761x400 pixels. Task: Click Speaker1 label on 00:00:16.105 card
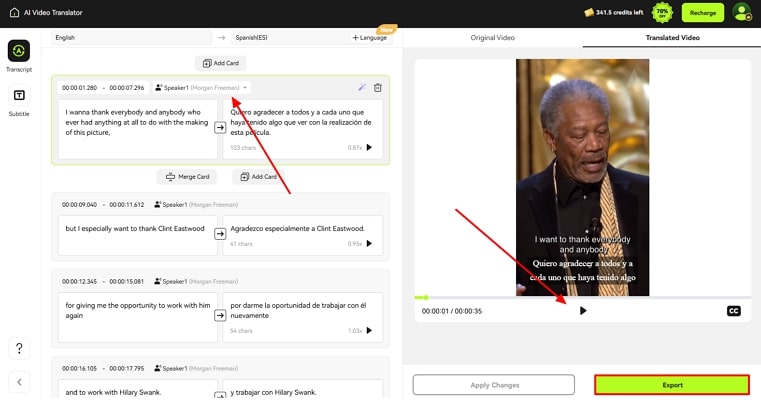point(196,368)
